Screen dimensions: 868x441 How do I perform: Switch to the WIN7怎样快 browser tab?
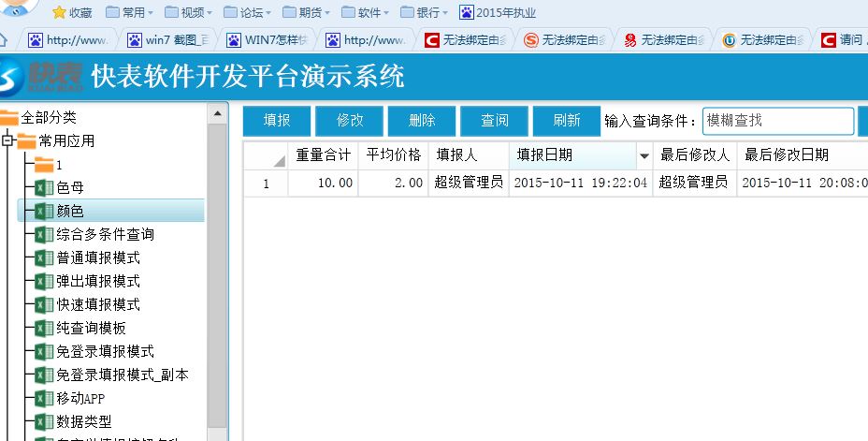(268, 40)
